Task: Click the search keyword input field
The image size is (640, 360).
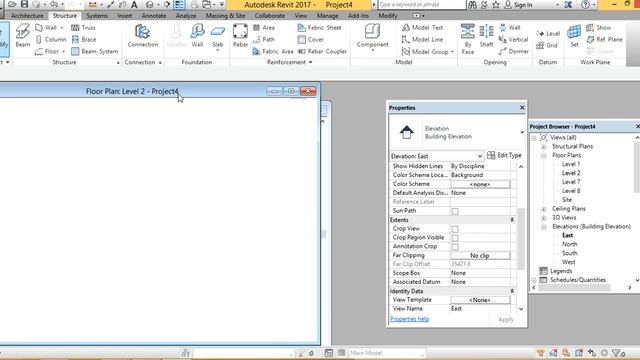Action: point(421,5)
